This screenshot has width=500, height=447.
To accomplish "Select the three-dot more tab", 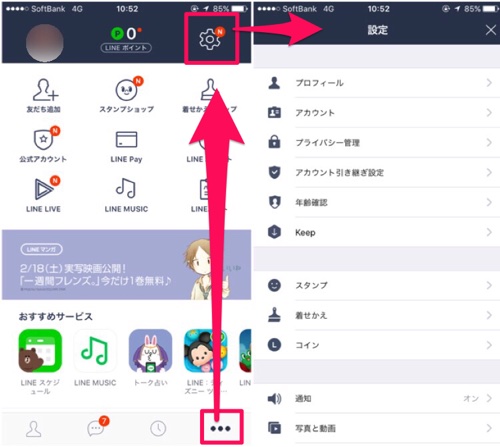I will tap(220, 428).
